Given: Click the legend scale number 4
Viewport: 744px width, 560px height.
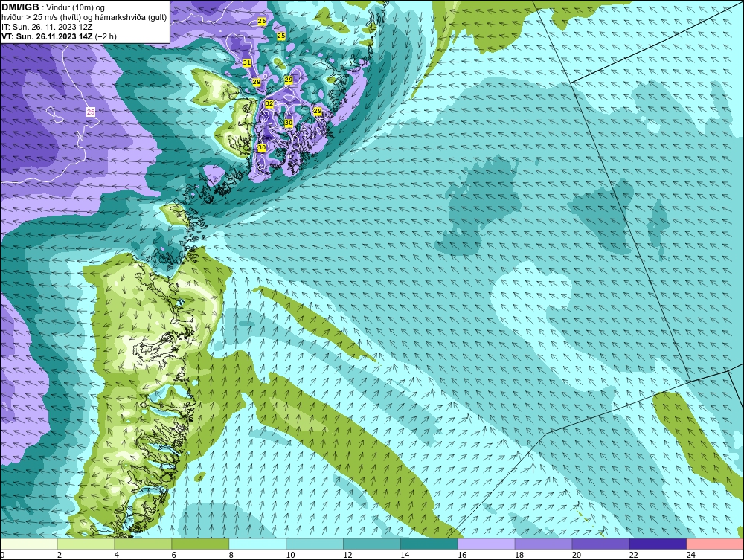Looking at the screenshot, I should coord(117,555).
